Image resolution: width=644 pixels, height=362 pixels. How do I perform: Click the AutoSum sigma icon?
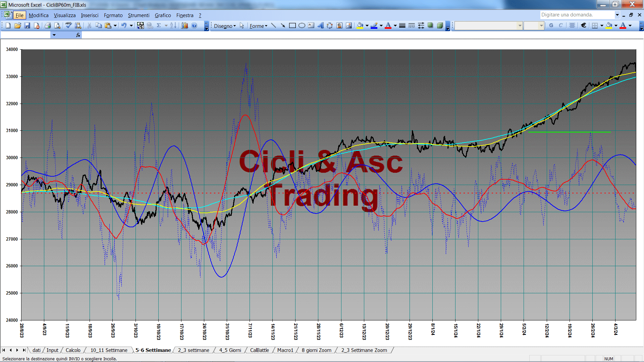159,25
